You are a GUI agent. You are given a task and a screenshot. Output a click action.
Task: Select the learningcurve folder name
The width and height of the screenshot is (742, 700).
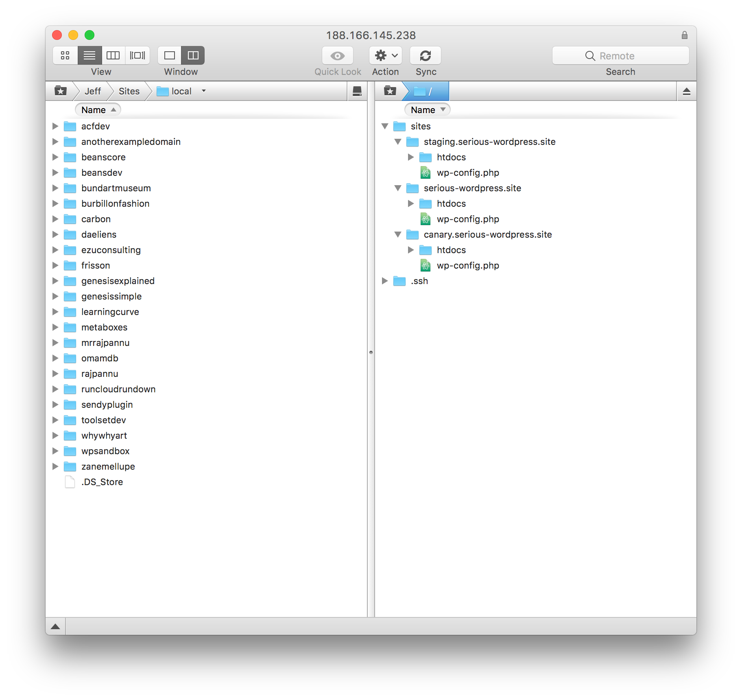click(x=110, y=312)
